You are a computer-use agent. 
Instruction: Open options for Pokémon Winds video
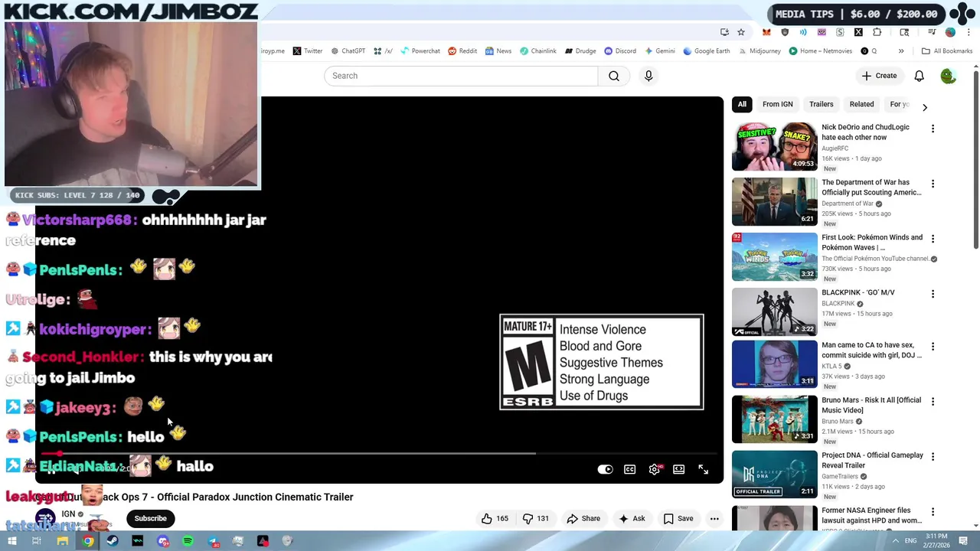(x=933, y=239)
